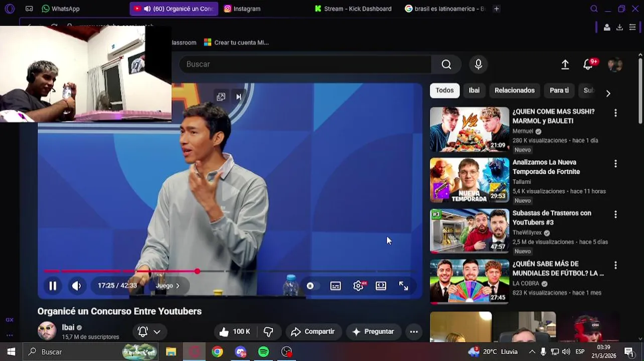The width and height of the screenshot is (644, 361).
Task: Open Spotify from the taskbar
Action: [x=263, y=352]
